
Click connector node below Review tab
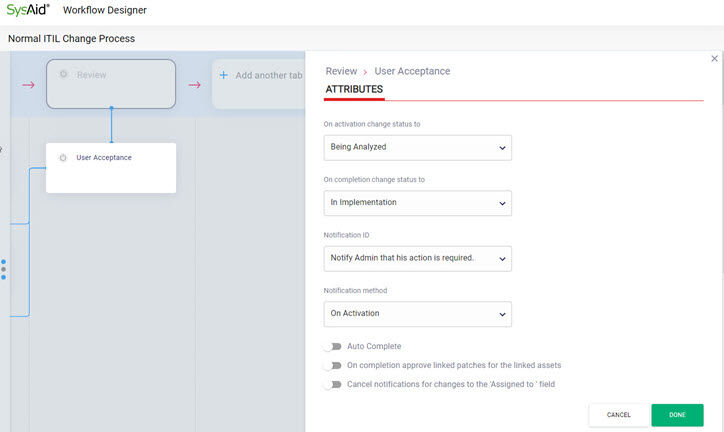(x=111, y=108)
